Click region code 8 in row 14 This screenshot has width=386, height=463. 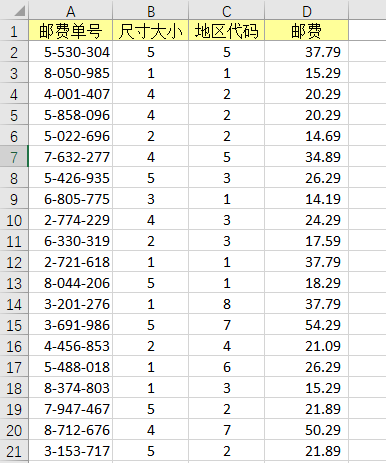tap(227, 304)
